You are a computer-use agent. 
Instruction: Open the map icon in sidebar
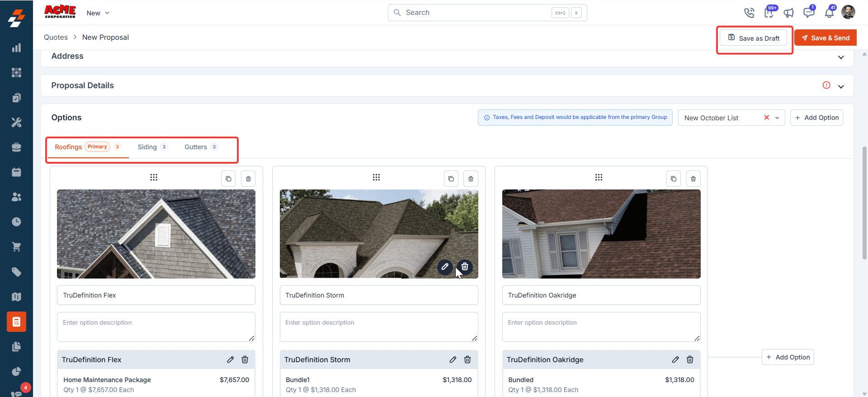tap(16, 297)
